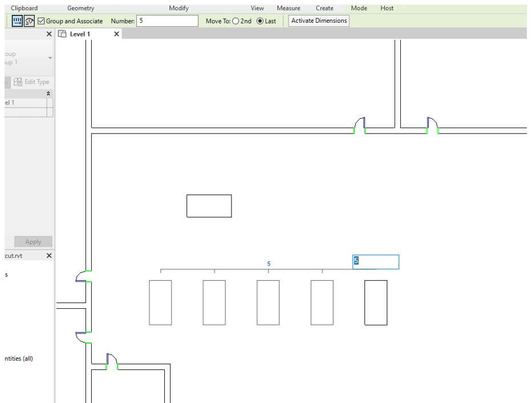The height and width of the screenshot is (403, 532).
Task: Open the Host panel label
Action: pyautogui.click(x=387, y=8)
